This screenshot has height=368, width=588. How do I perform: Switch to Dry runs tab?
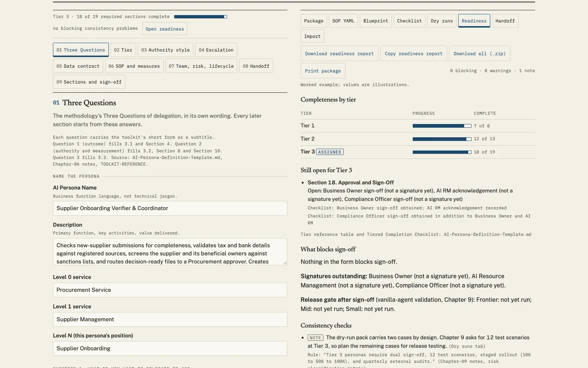[x=442, y=21]
